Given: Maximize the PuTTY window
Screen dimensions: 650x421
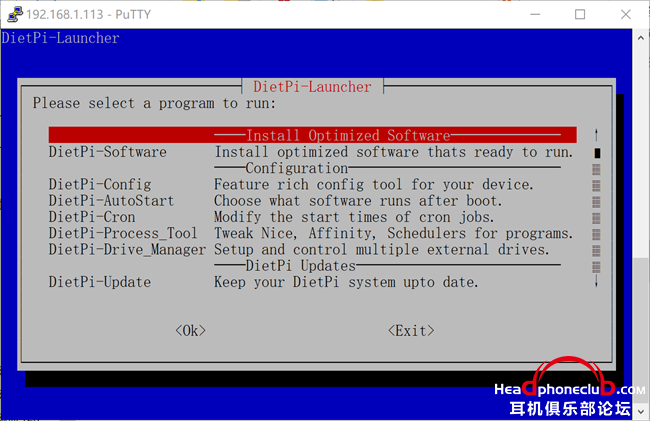Looking at the screenshot, I should click(x=580, y=14).
